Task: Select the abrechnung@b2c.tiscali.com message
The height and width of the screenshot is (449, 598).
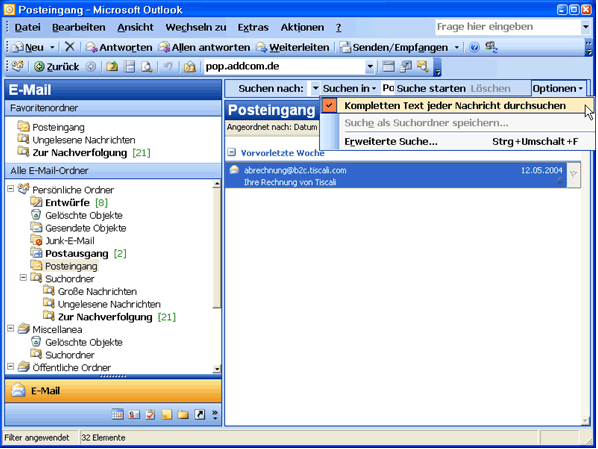Action: click(396, 175)
